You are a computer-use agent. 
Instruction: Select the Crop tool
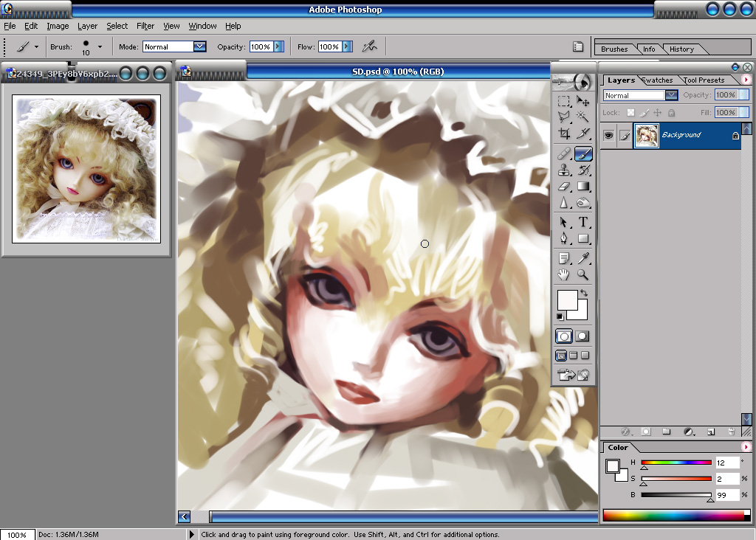pos(563,134)
